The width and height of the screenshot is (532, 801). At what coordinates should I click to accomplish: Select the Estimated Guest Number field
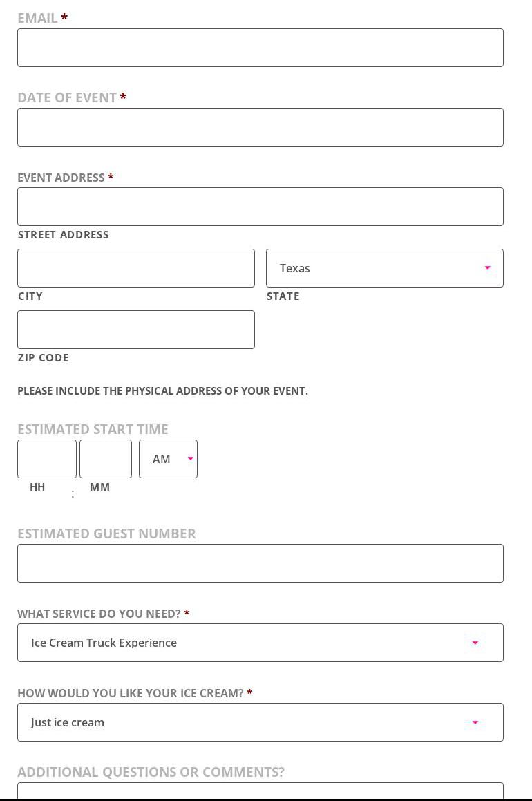point(260,563)
